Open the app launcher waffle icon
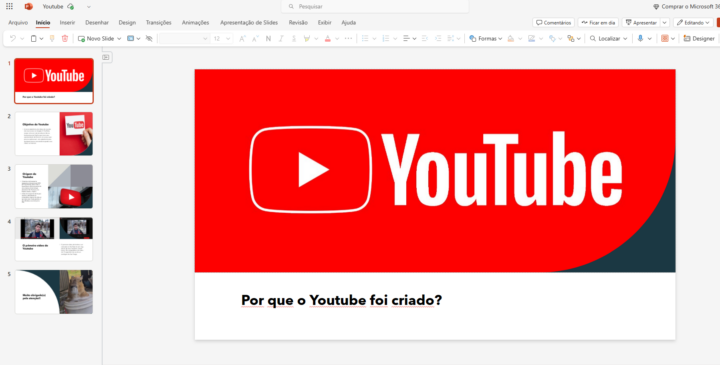This screenshot has height=365, width=720. (x=9, y=6)
